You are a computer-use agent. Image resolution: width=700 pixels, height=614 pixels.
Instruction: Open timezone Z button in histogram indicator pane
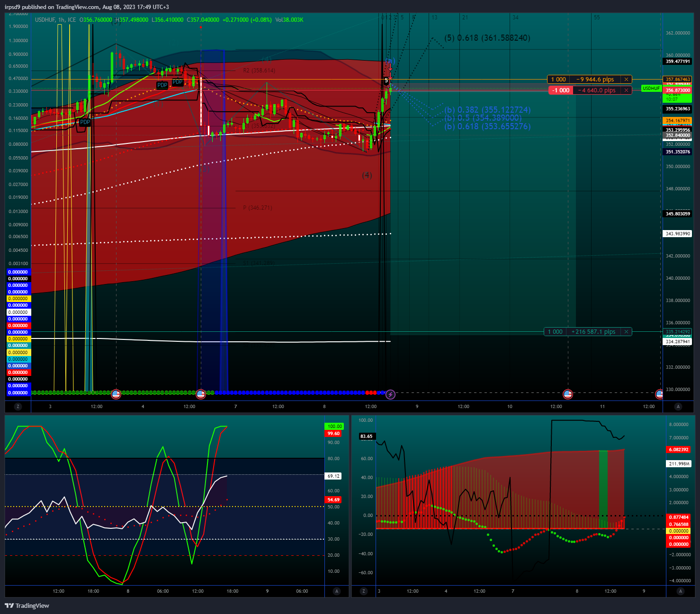(x=364, y=591)
